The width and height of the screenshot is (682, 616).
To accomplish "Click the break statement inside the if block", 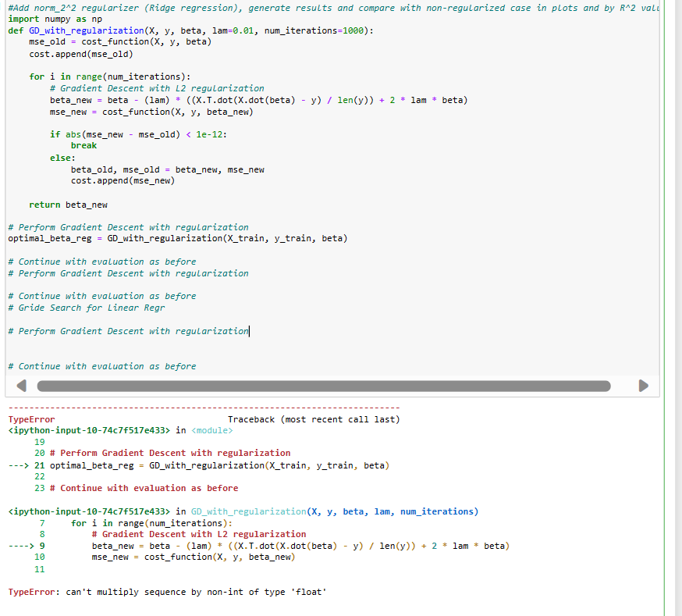I will (x=83, y=145).
